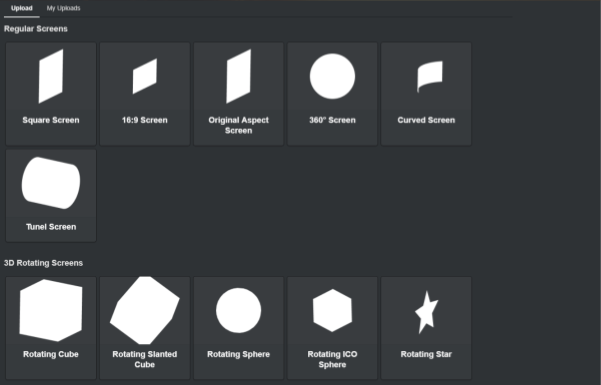Click the 'Rotating Star' label
Viewport: 601px width, 385px height.
click(x=426, y=354)
